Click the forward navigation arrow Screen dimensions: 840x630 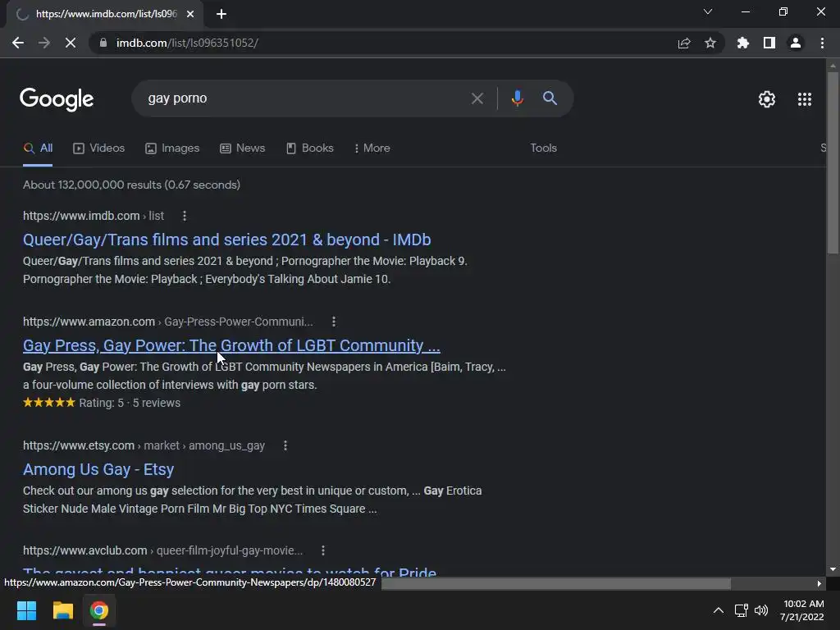pos(44,43)
